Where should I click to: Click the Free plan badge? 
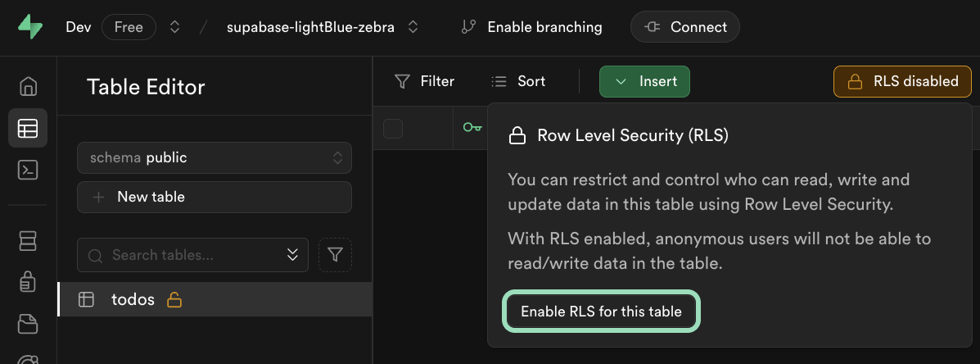pyautogui.click(x=129, y=28)
